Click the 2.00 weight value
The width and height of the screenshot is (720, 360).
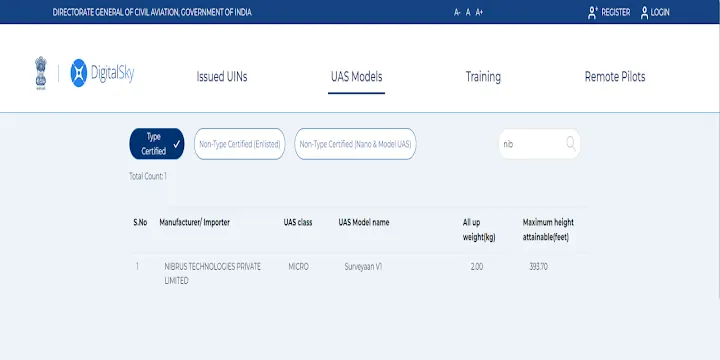tap(477, 267)
